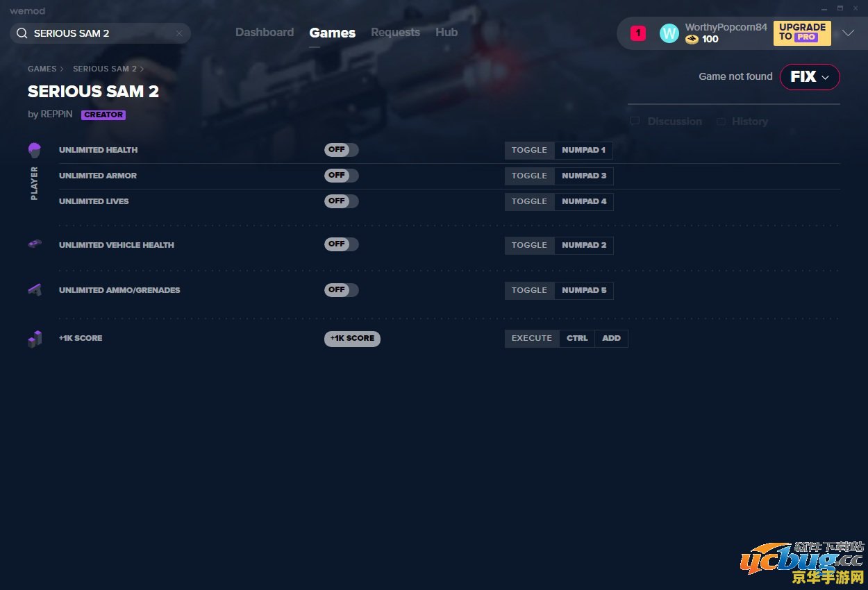Enable the Unlimited Armor switch

click(342, 176)
